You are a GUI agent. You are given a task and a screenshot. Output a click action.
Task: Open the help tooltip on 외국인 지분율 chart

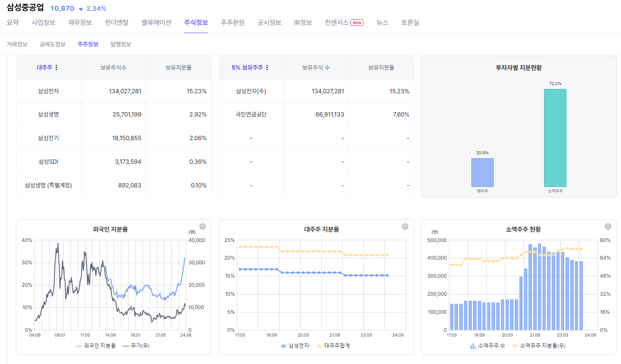tap(202, 226)
